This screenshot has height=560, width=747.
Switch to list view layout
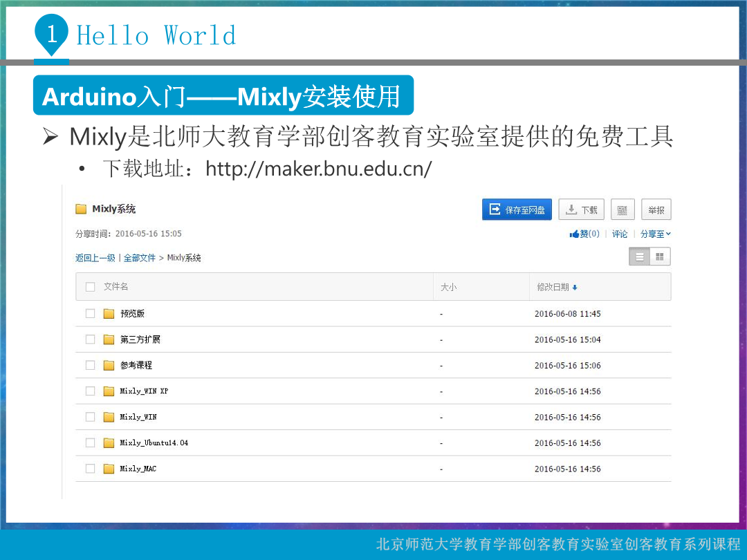[640, 256]
